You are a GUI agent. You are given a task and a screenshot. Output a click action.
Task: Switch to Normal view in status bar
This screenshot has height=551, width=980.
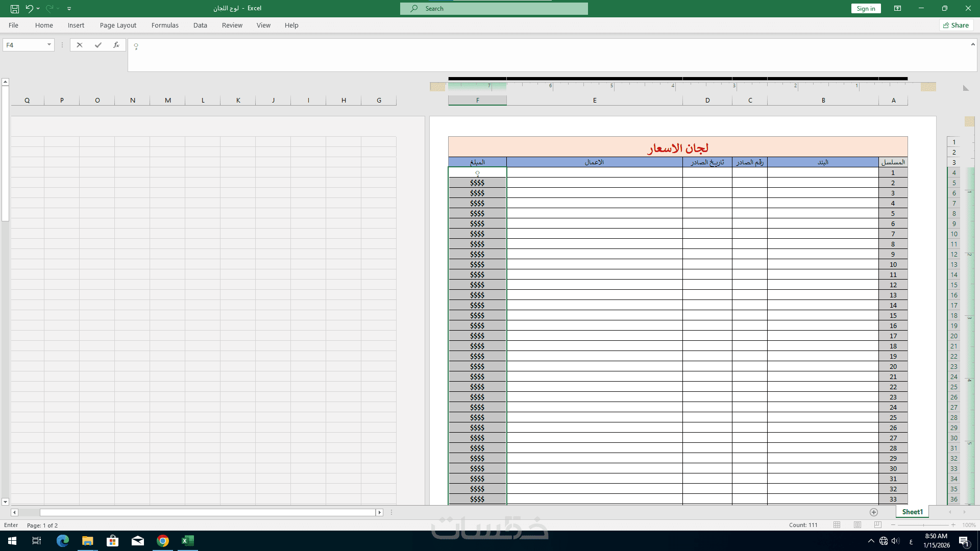pos(837,525)
